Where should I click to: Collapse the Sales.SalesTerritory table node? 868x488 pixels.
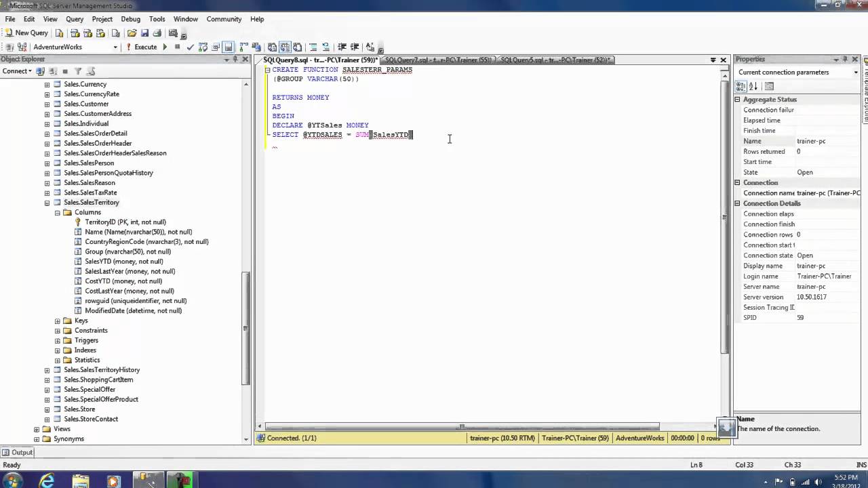click(x=47, y=203)
